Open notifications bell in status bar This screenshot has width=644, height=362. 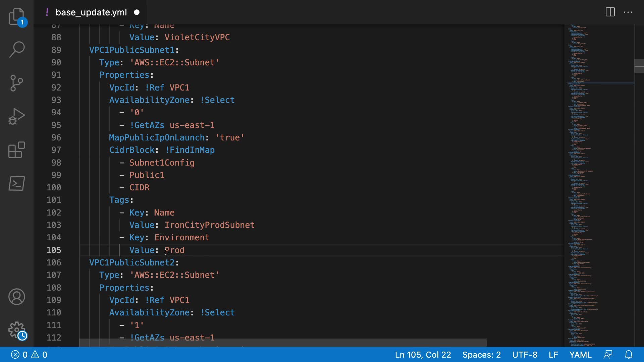tap(629, 355)
